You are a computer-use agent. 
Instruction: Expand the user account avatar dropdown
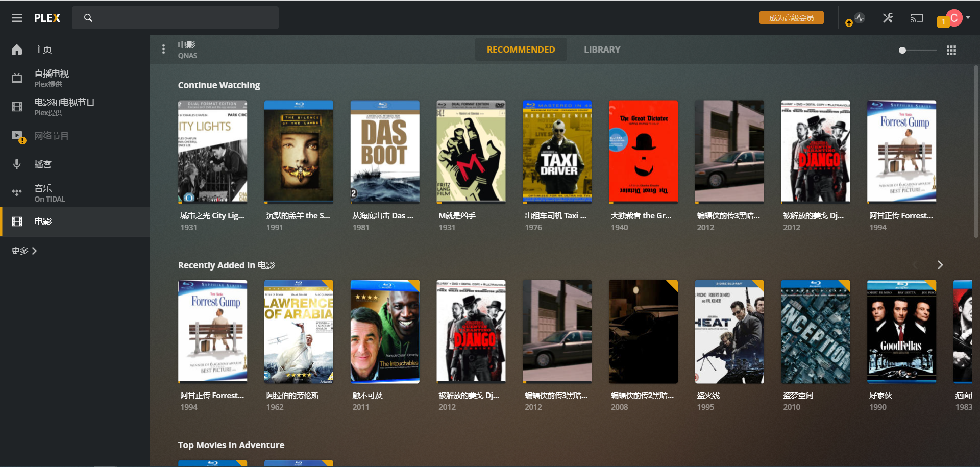pos(958,18)
